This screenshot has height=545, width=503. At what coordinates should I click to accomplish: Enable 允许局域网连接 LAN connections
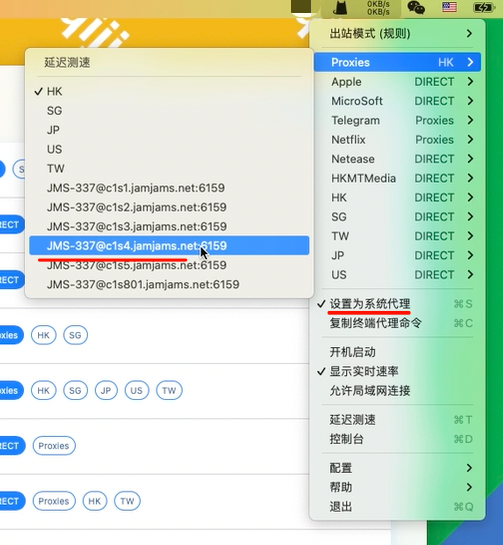pos(397,391)
